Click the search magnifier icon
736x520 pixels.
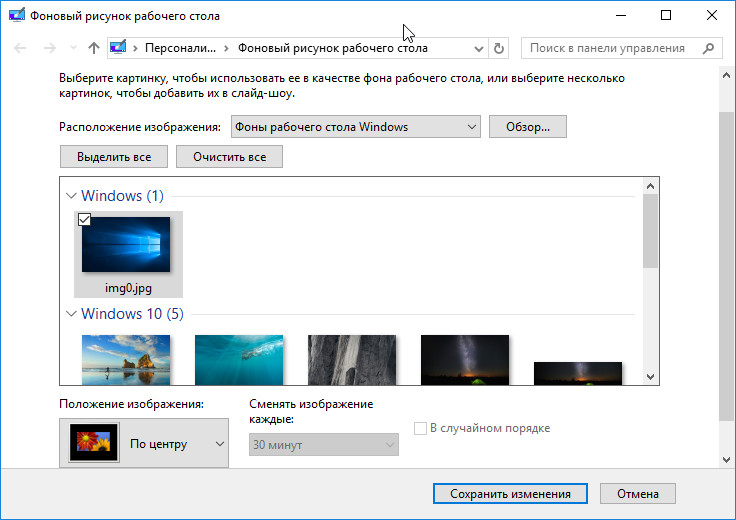point(708,48)
